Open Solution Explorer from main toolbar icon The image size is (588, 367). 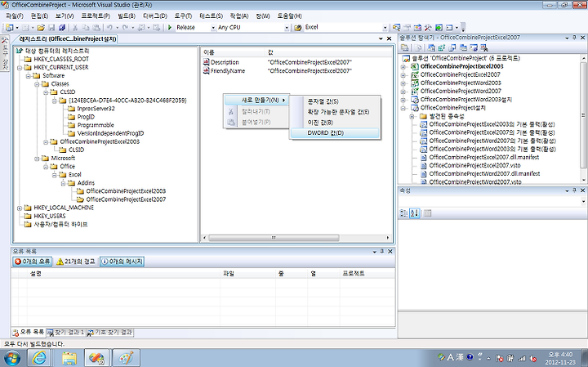point(397,28)
